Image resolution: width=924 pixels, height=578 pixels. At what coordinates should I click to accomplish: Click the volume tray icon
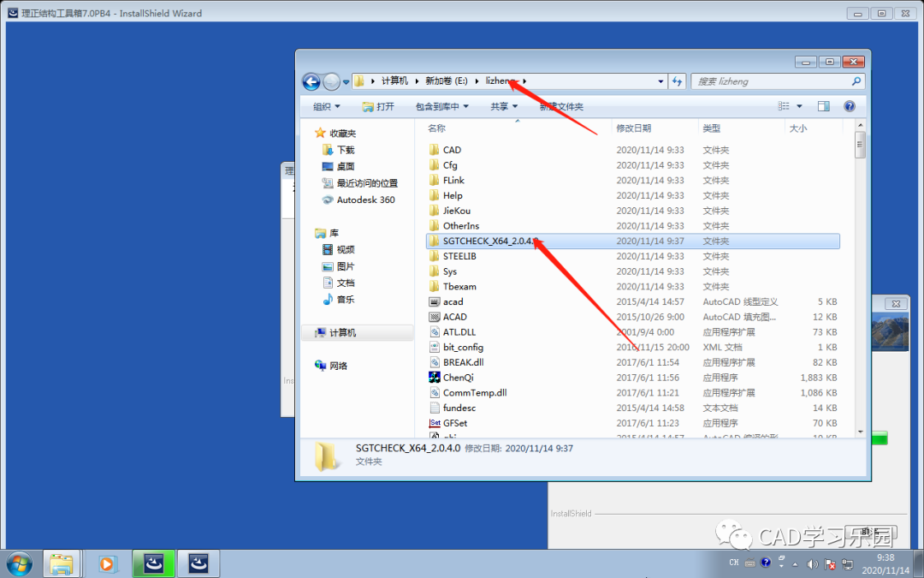(x=812, y=563)
